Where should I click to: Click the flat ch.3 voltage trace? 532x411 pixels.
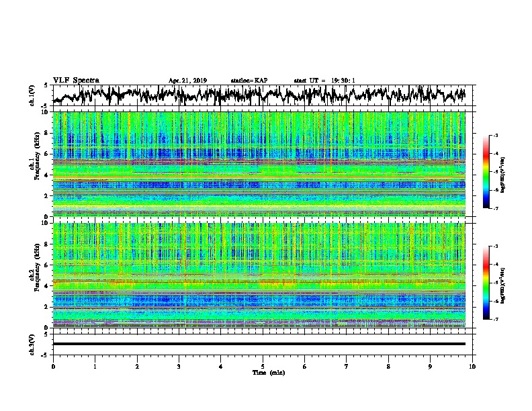[259, 344]
